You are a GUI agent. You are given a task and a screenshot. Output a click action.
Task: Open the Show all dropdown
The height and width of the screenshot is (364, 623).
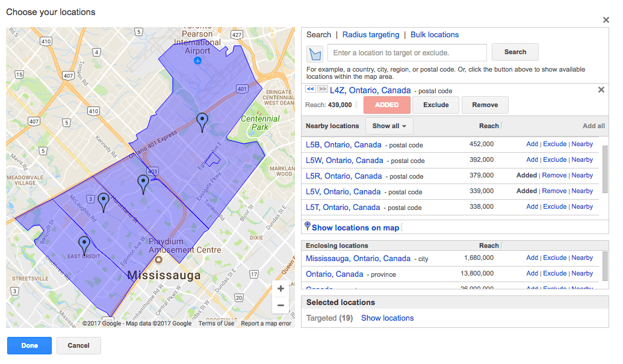pyautogui.click(x=389, y=126)
